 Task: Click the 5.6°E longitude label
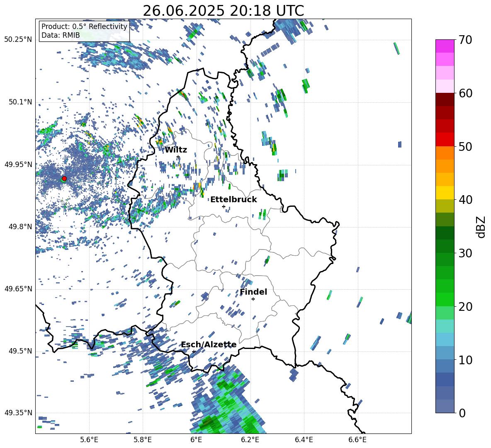tap(89, 440)
